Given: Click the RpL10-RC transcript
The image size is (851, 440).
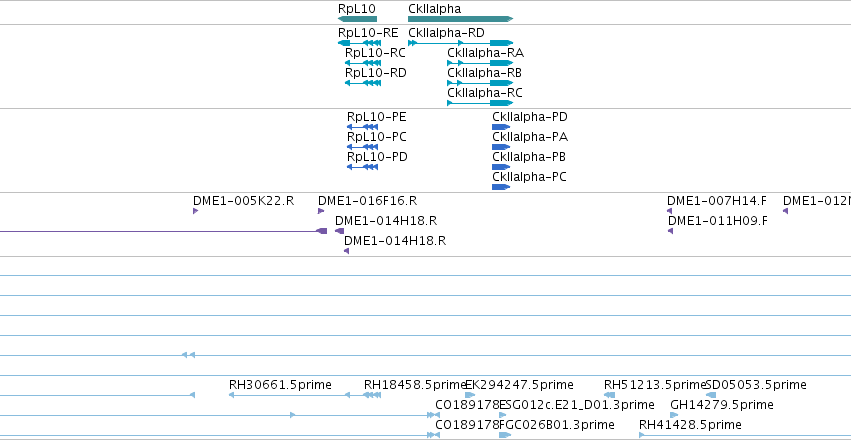Looking at the screenshot, I should (363, 63).
